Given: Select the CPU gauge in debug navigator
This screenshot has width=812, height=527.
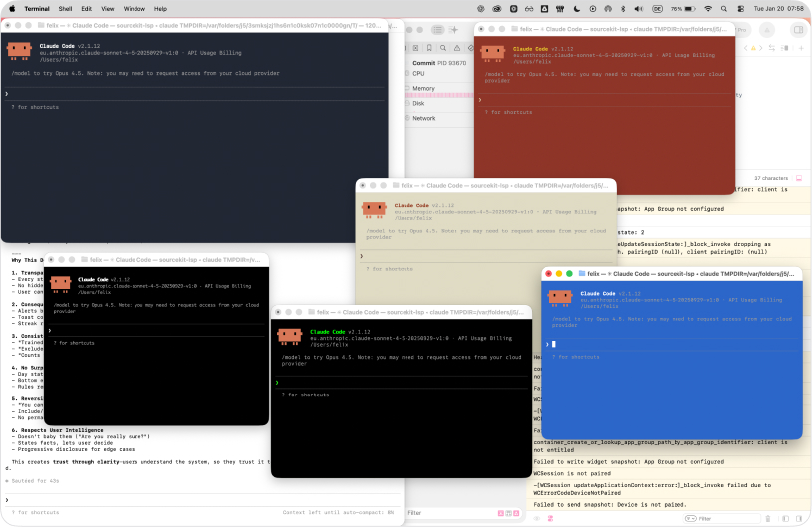Looking at the screenshot, I should [x=438, y=74].
